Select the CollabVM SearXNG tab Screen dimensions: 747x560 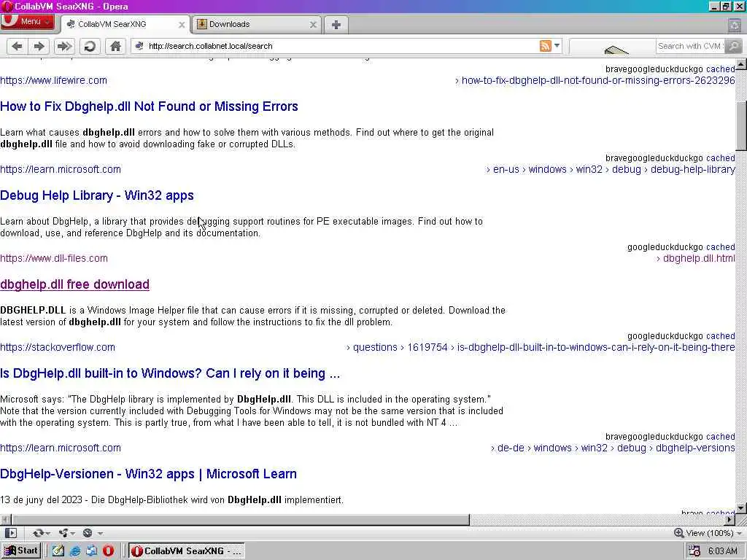click(x=125, y=24)
